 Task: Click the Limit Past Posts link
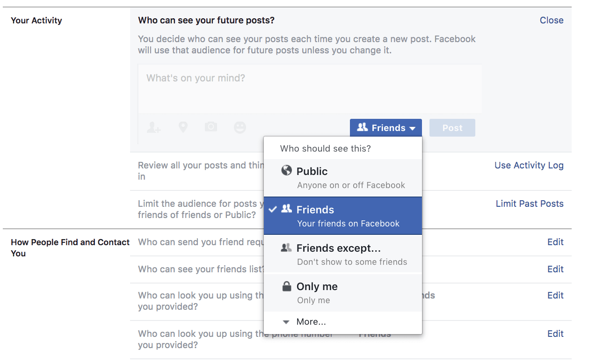pos(529,204)
